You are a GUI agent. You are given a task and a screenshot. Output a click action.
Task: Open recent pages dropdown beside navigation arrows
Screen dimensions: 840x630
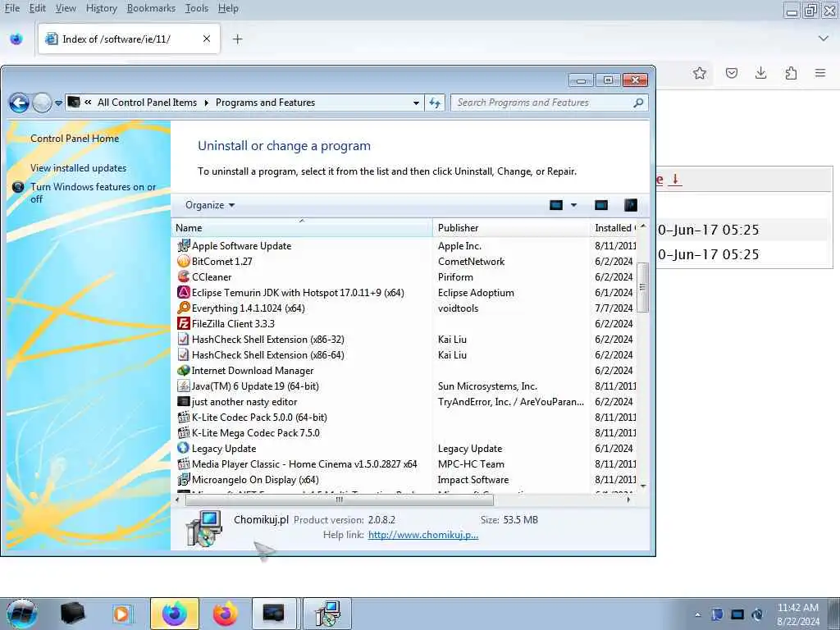pos(58,103)
